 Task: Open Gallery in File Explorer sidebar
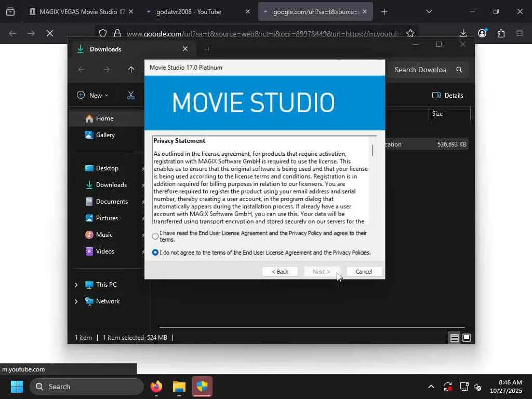point(105,135)
